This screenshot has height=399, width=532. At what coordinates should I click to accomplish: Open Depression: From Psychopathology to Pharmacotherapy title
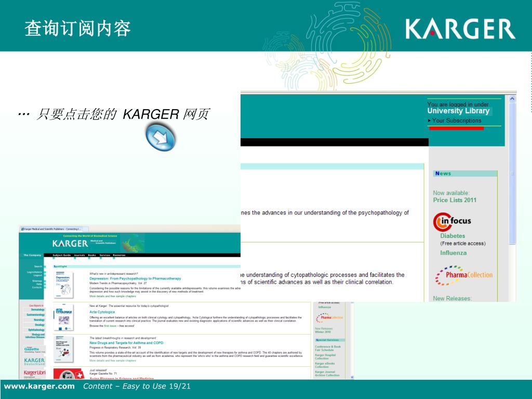tap(135, 278)
